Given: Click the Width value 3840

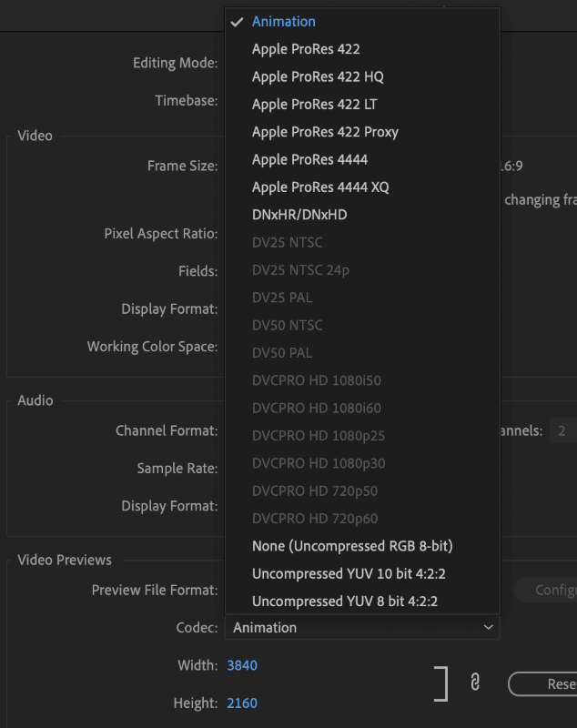Looking at the screenshot, I should pos(242,665).
